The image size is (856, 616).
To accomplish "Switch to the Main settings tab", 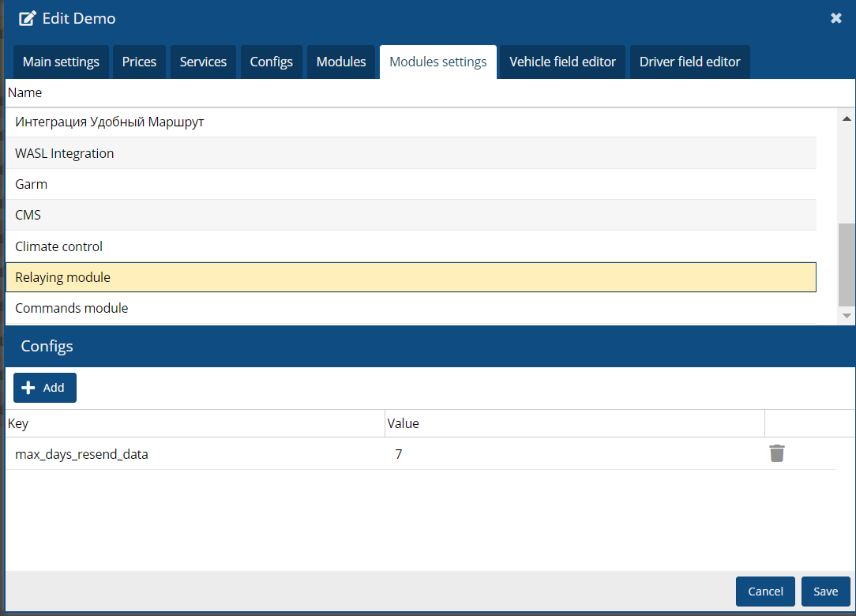I will [61, 62].
